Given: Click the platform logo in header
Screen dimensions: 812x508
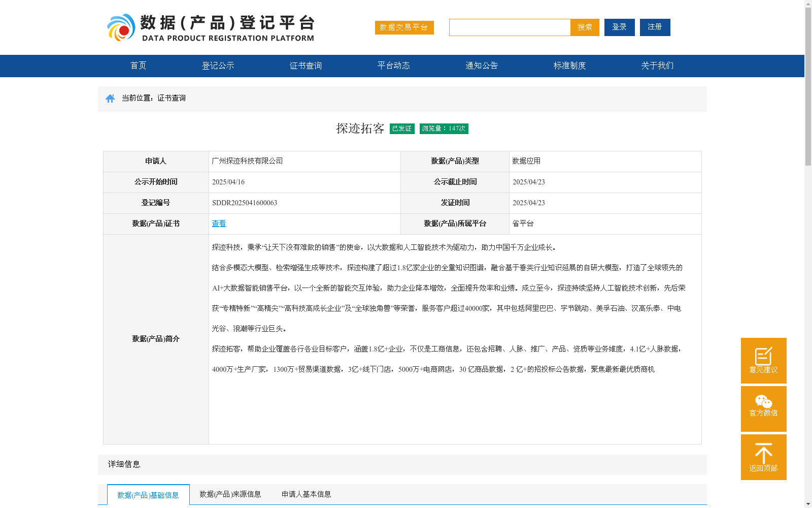Looking at the screenshot, I should (211, 27).
